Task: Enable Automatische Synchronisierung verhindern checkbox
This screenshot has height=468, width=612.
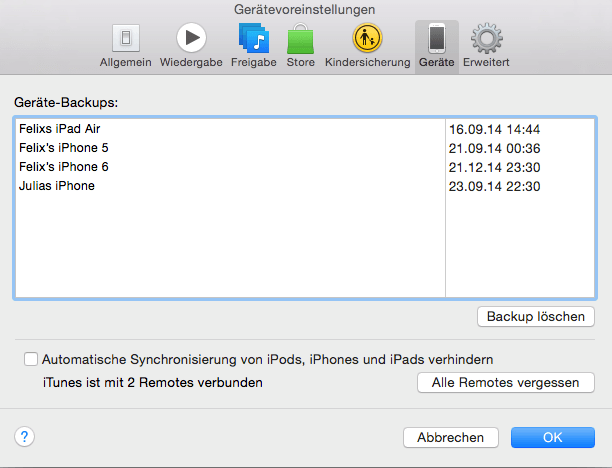Action: [x=31, y=359]
